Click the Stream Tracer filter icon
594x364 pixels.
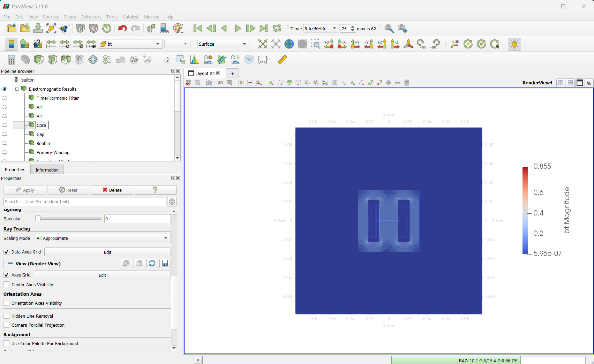[107, 60]
